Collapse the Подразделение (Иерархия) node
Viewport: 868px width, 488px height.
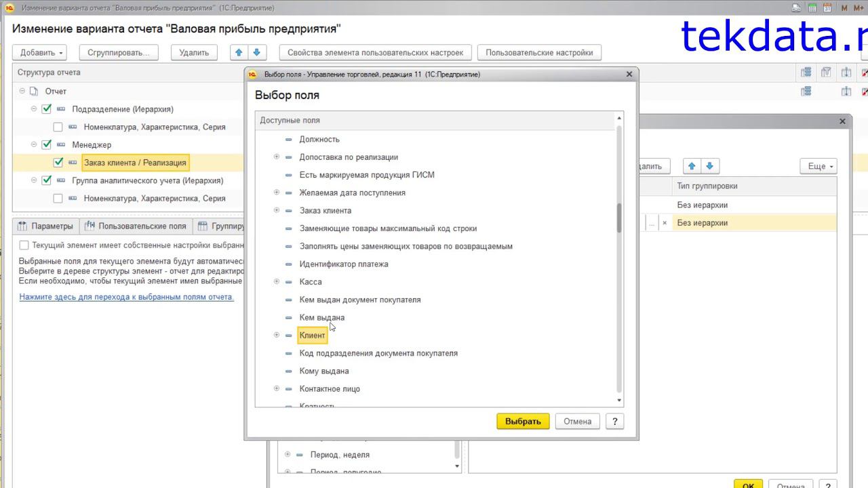click(34, 109)
